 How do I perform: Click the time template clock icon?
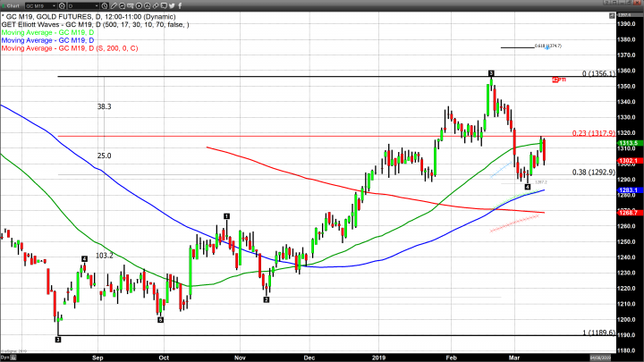(105, 5)
